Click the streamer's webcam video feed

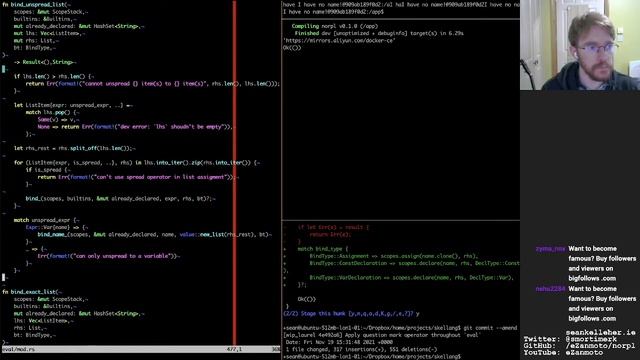click(x=580, y=45)
